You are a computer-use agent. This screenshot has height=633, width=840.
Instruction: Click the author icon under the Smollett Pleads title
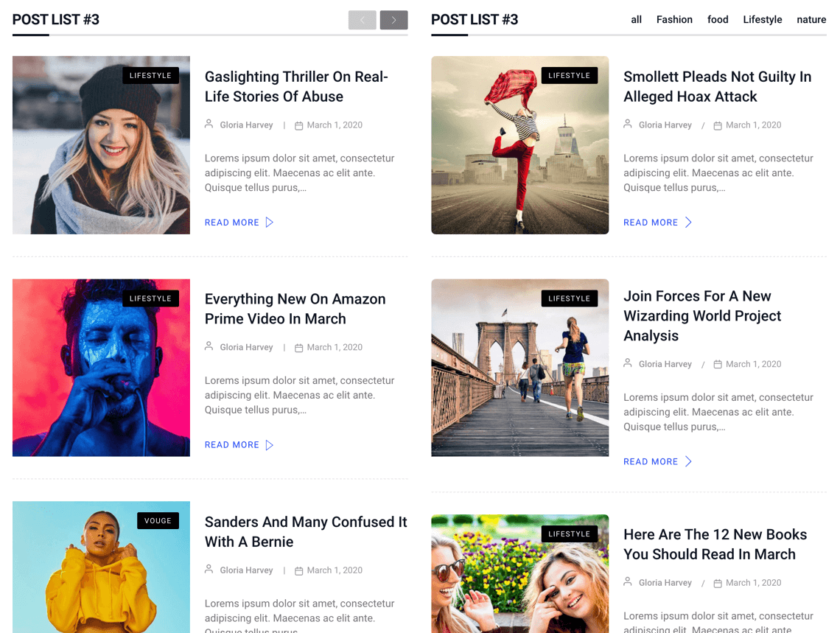click(x=628, y=125)
